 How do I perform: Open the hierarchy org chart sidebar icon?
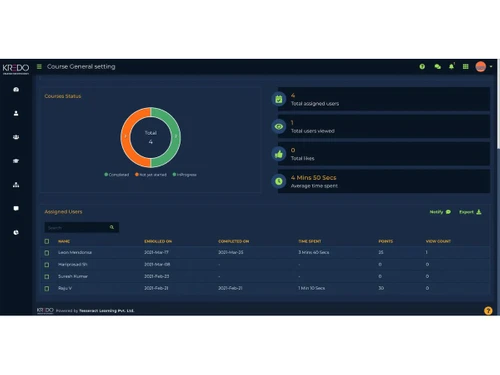point(16,185)
